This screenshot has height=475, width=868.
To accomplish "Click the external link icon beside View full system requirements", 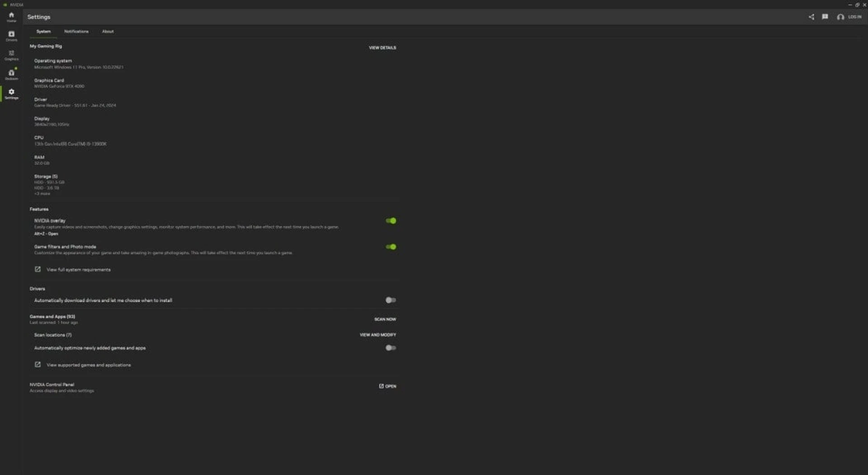I will point(38,269).
